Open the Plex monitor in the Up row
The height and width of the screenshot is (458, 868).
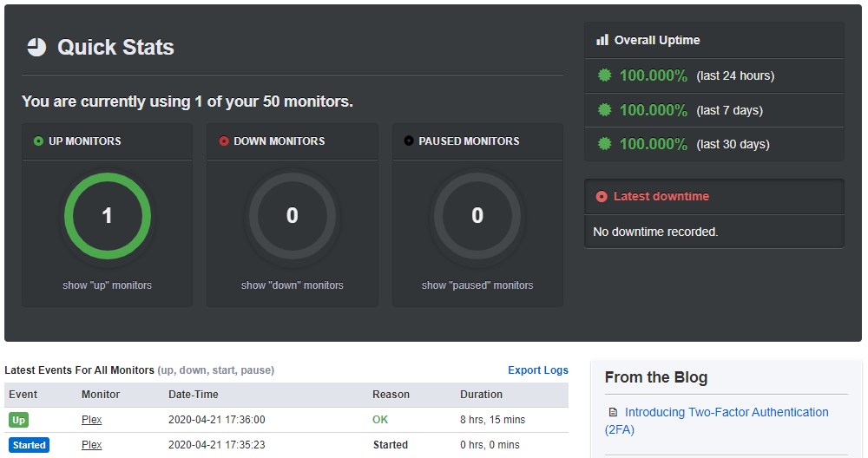[91, 420]
